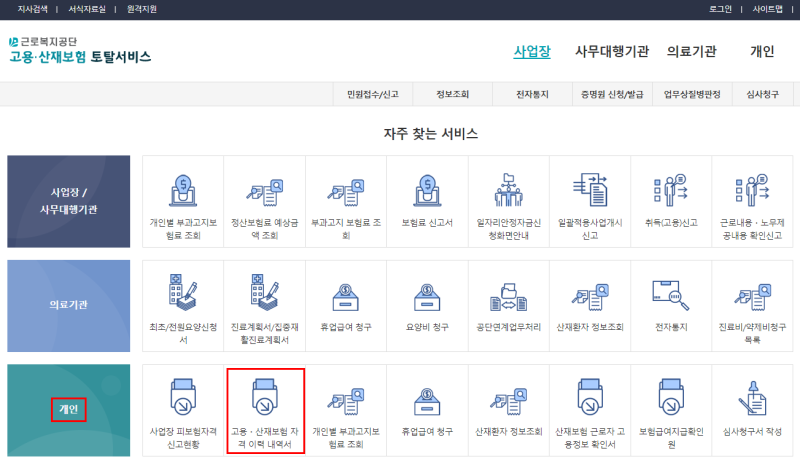The image size is (800, 462).
Task: Click 원격지원 link in top bar
Action: pos(142,9)
